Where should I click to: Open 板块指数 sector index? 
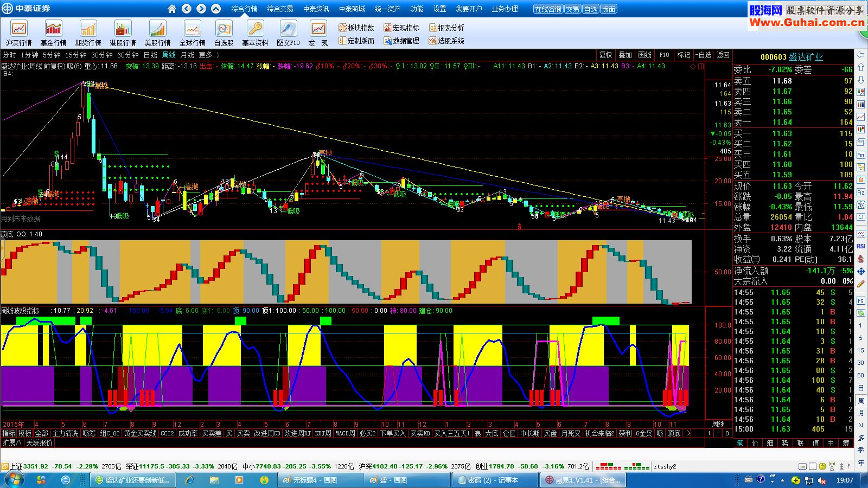pyautogui.click(x=356, y=28)
